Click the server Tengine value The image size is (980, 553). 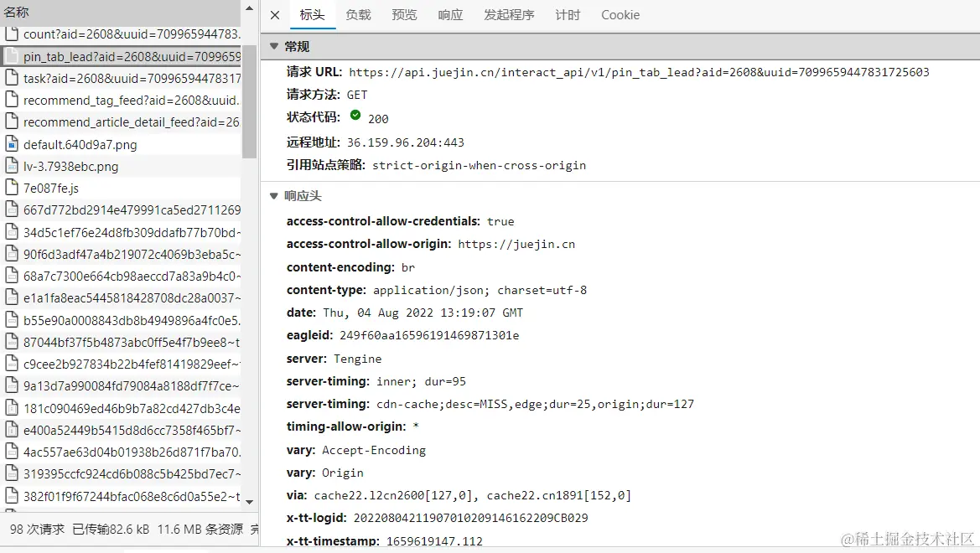point(357,359)
